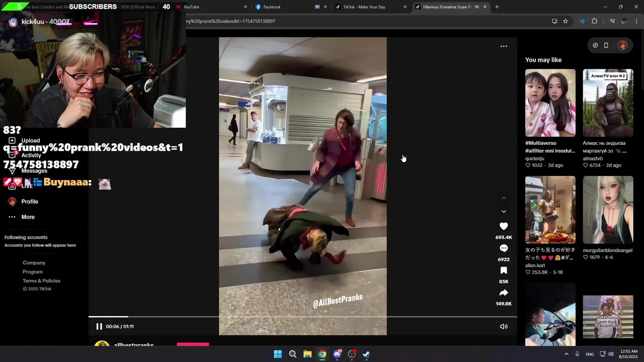The image size is (644, 362).
Task: Click the 693.4K likes count
Action: [504, 237]
